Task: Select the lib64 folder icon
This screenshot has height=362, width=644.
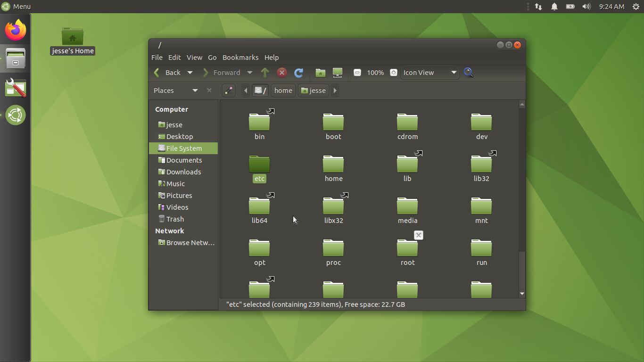Action: 259,206
